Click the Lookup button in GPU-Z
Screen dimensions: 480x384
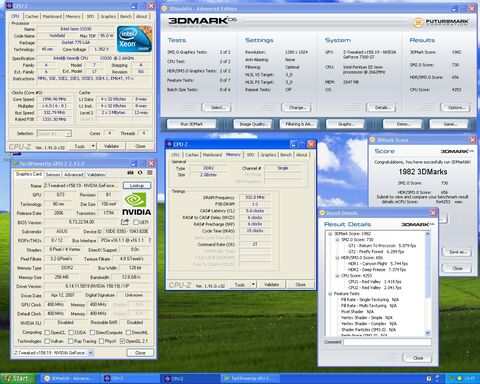click(x=137, y=185)
